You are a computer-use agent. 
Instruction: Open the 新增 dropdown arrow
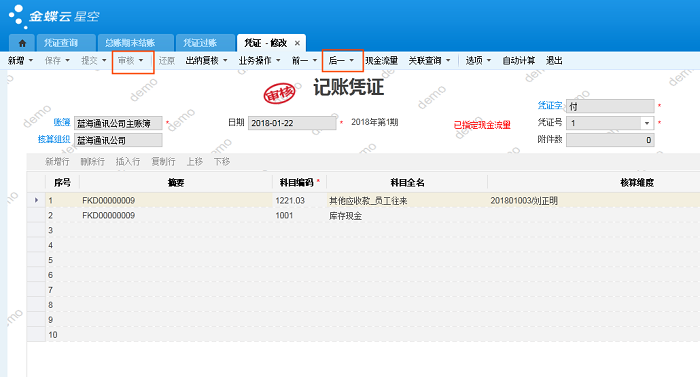[x=31, y=60]
